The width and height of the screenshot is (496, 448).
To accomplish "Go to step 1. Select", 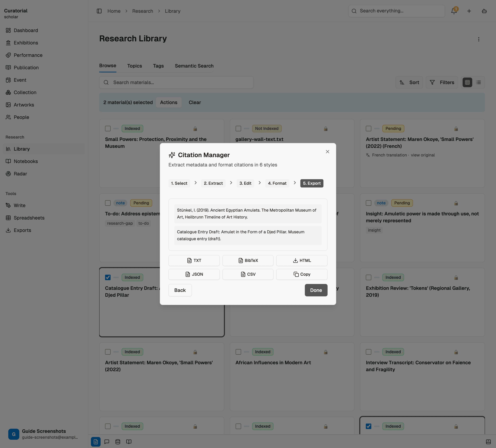I will [179, 183].
